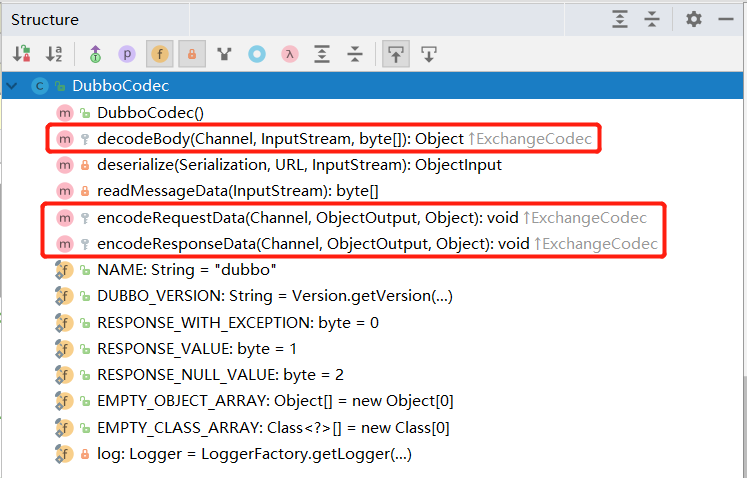Click field icon of NAME

[x=64, y=270]
